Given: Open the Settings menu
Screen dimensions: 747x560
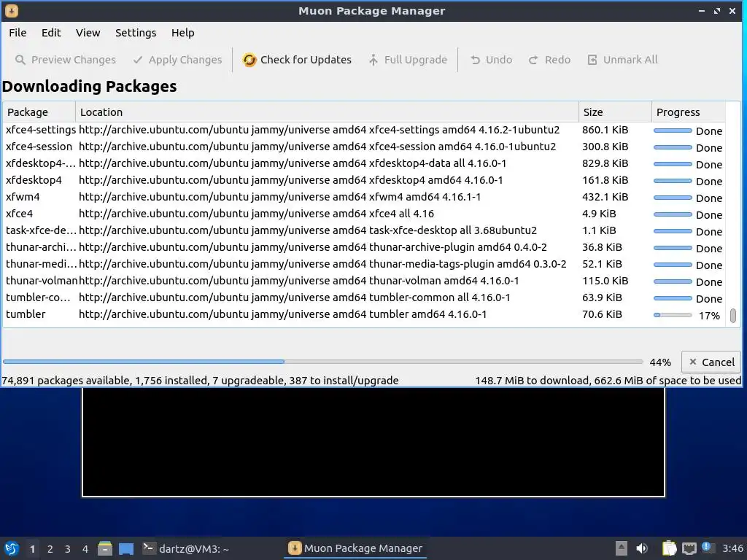Looking at the screenshot, I should (x=136, y=33).
